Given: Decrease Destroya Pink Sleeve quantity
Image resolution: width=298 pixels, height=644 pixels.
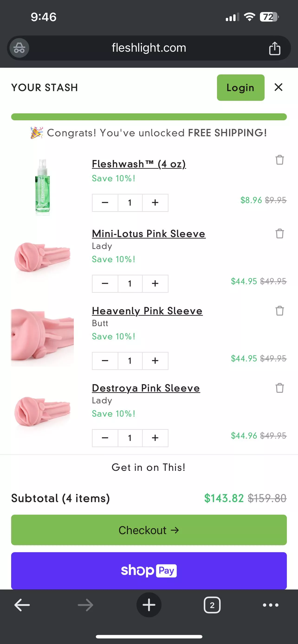Looking at the screenshot, I should (x=105, y=438).
